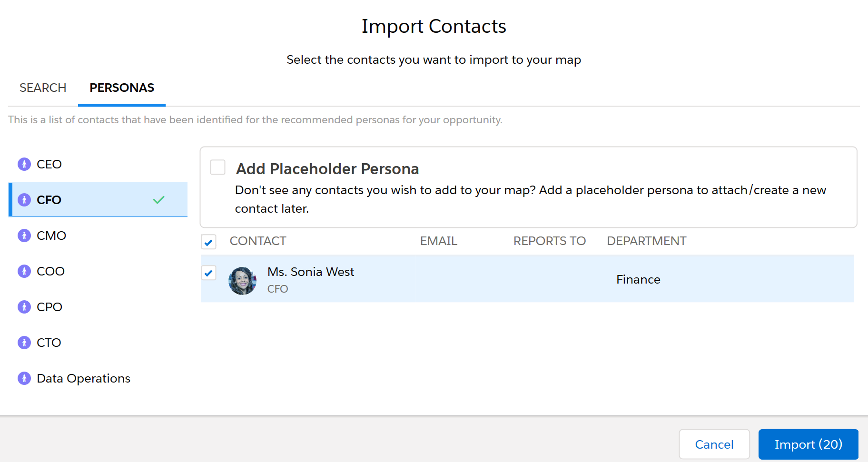
Task: Toggle the select-all contacts header checkbox
Action: 208,242
